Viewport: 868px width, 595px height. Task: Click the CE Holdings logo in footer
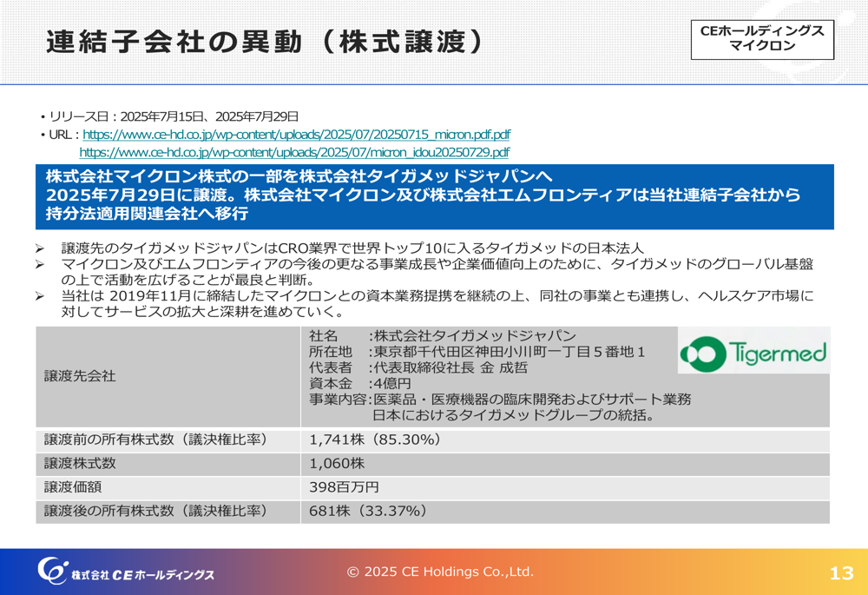tap(126, 571)
